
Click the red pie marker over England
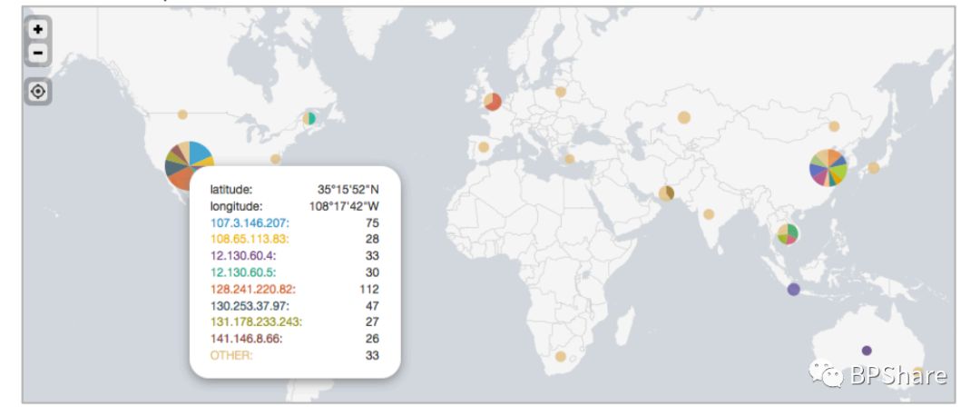coord(492,102)
